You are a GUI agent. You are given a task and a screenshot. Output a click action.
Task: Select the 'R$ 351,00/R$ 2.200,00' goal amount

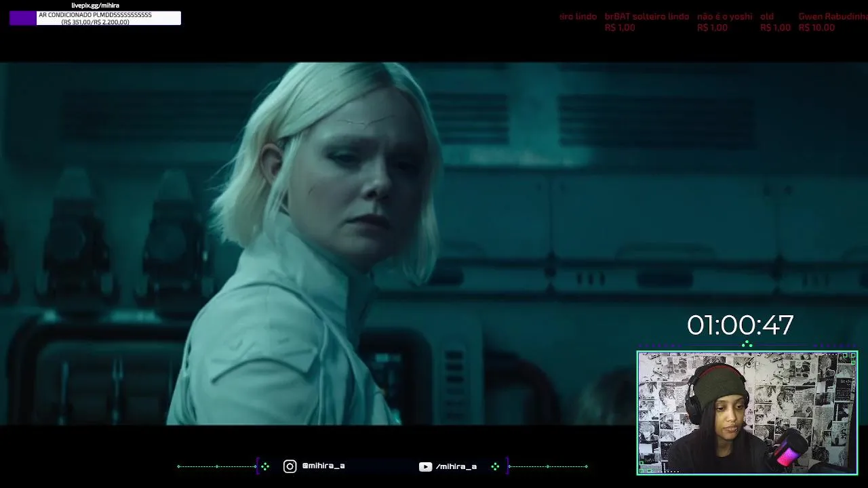point(95,22)
